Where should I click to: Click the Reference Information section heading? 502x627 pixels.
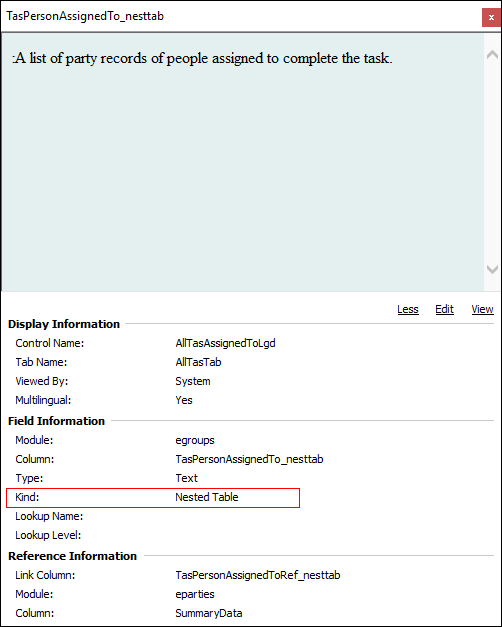click(x=72, y=556)
